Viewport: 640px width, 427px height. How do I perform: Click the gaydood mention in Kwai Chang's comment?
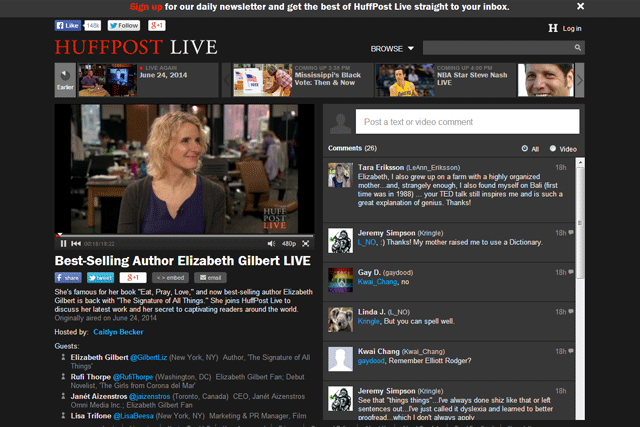tap(371, 361)
